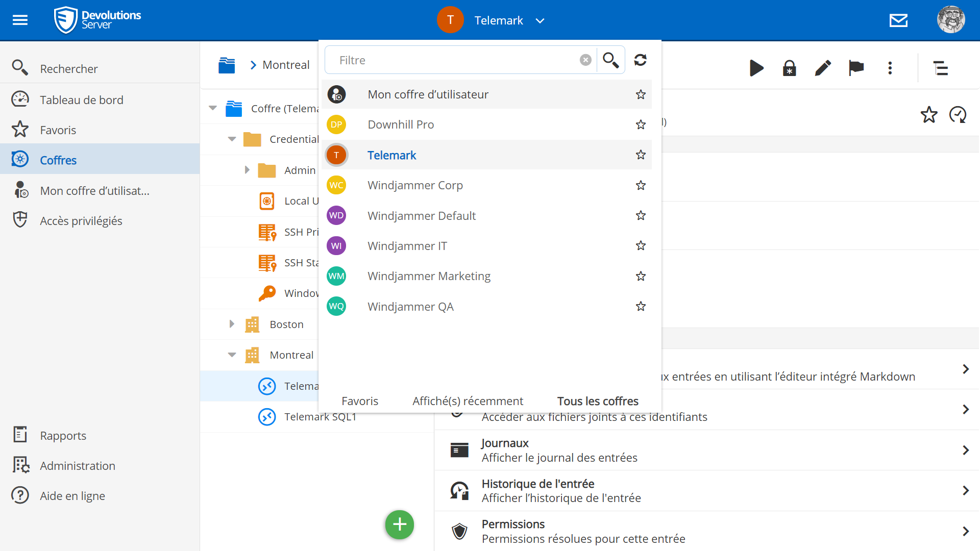Open the mail notifications icon
Image resolution: width=980 pixels, height=551 pixels.
coord(898,20)
